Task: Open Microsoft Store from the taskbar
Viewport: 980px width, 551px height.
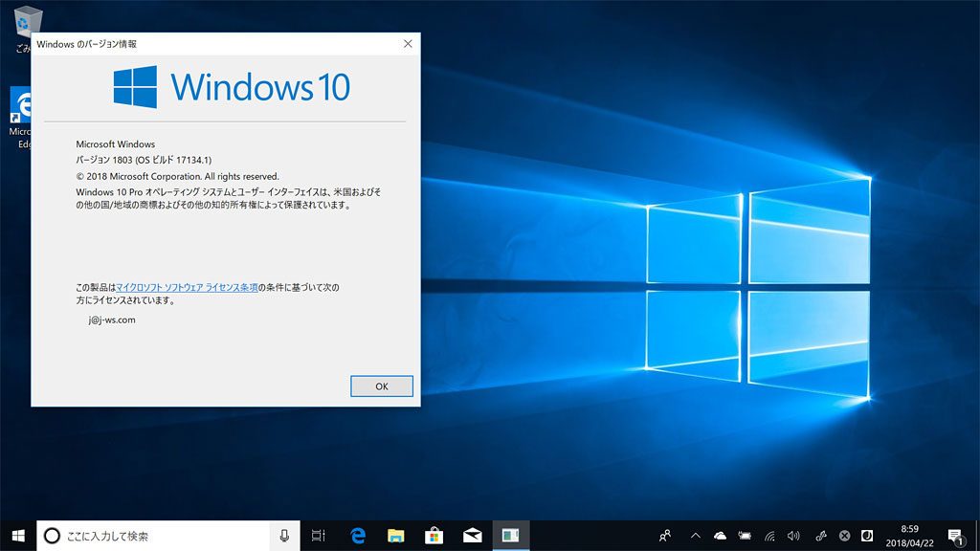Action: pyautogui.click(x=434, y=536)
